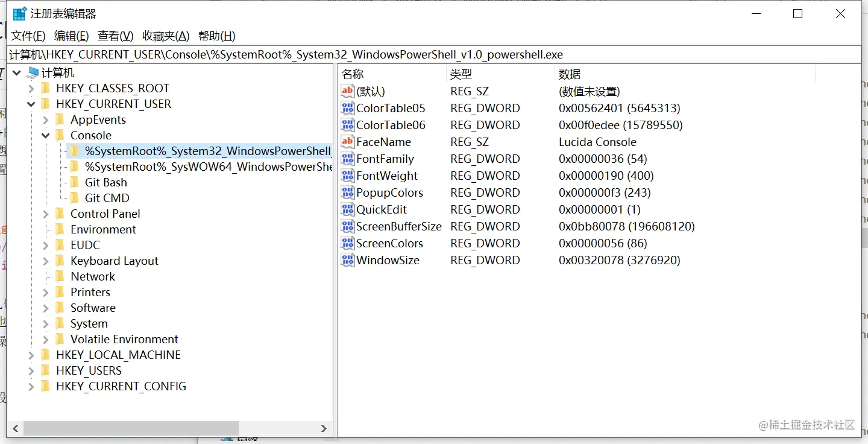Viewport: 868px width, 444px height.
Task: Click the data (数值未设置)
Action: click(x=589, y=91)
